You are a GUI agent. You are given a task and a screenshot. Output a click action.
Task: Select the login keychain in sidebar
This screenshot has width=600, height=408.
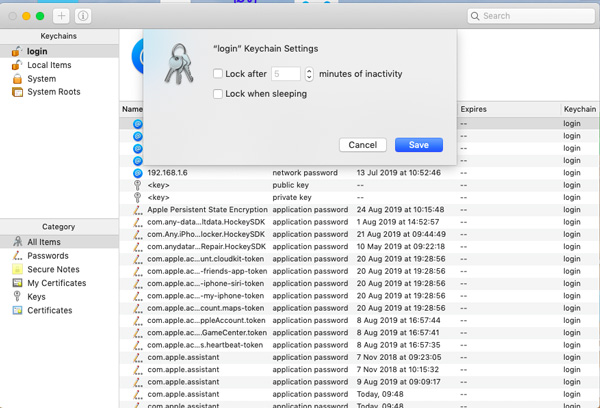point(59,51)
